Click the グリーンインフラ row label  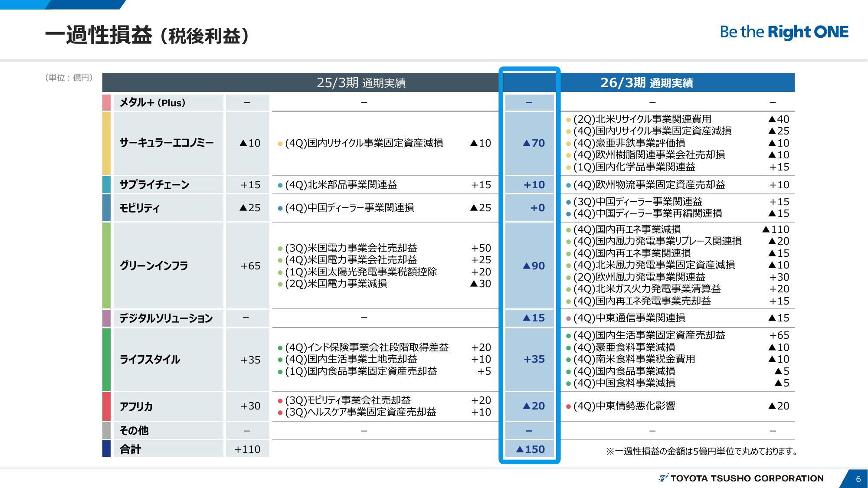(x=154, y=266)
